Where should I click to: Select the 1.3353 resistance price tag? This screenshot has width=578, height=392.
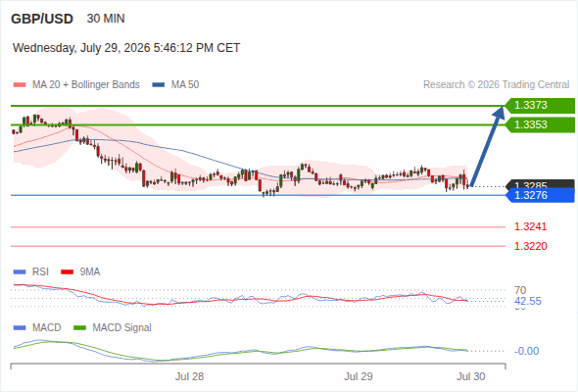(540, 124)
